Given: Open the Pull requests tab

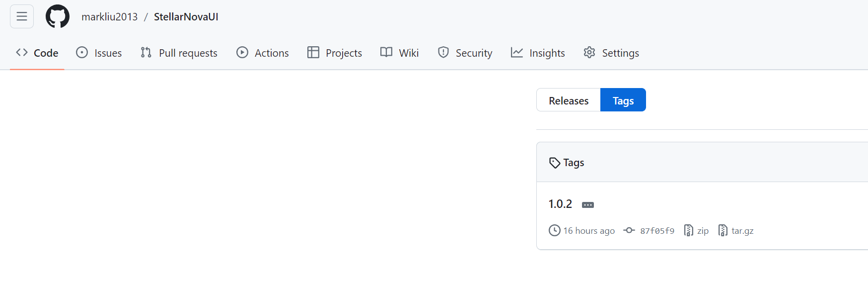Looking at the screenshot, I should pyautogui.click(x=179, y=53).
